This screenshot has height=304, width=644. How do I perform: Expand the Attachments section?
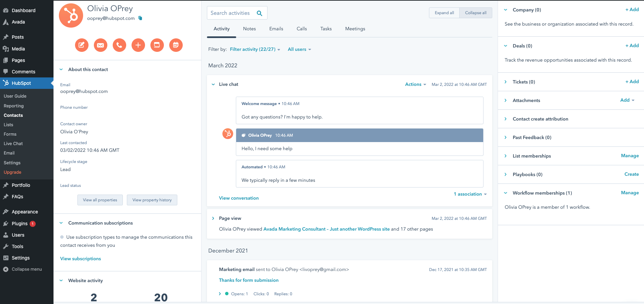click(x=506, y=100)
